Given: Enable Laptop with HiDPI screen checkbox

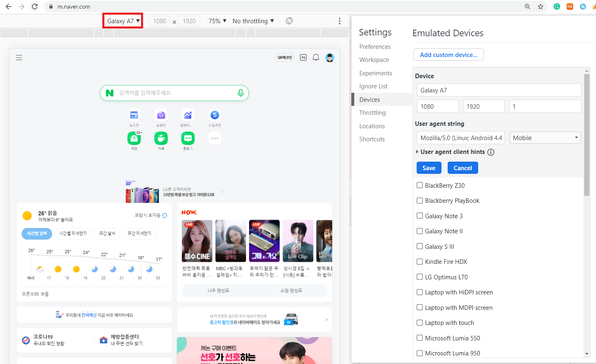Looking at the screenshot, I should tap(419, 292).
